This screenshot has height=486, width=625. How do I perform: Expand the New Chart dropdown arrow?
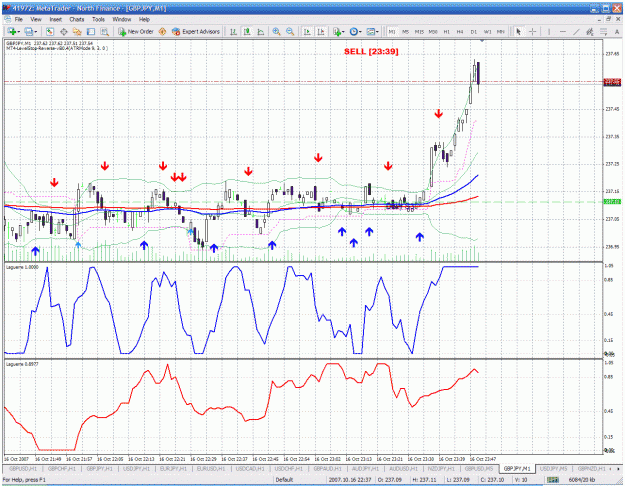[x=19, y=32]
